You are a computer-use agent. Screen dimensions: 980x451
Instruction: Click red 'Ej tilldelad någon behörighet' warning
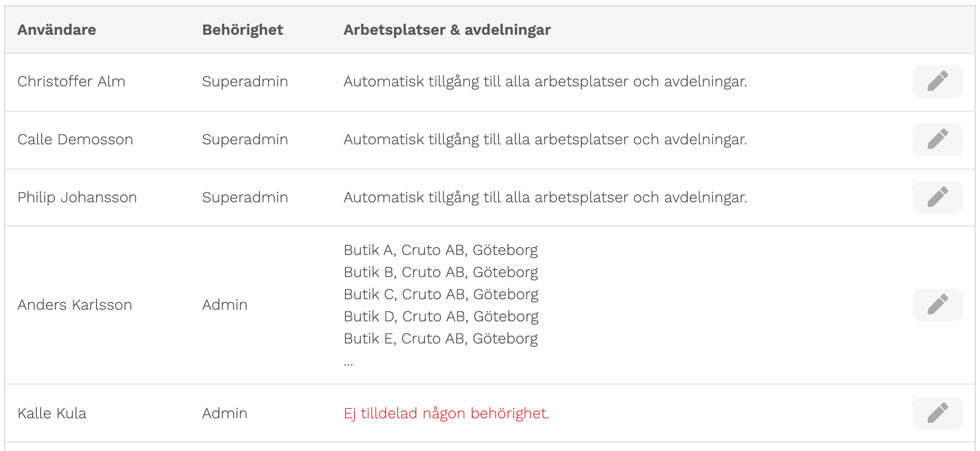tap(447, 413)
